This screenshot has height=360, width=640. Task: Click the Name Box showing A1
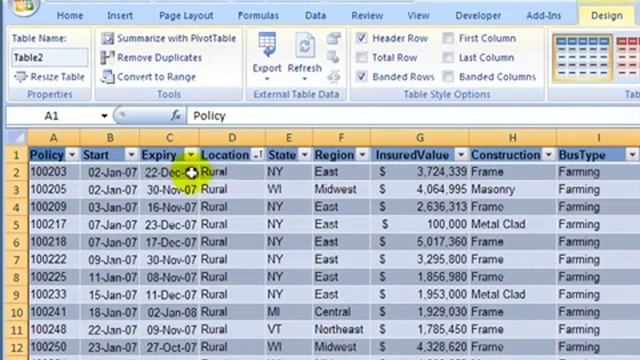52,116
